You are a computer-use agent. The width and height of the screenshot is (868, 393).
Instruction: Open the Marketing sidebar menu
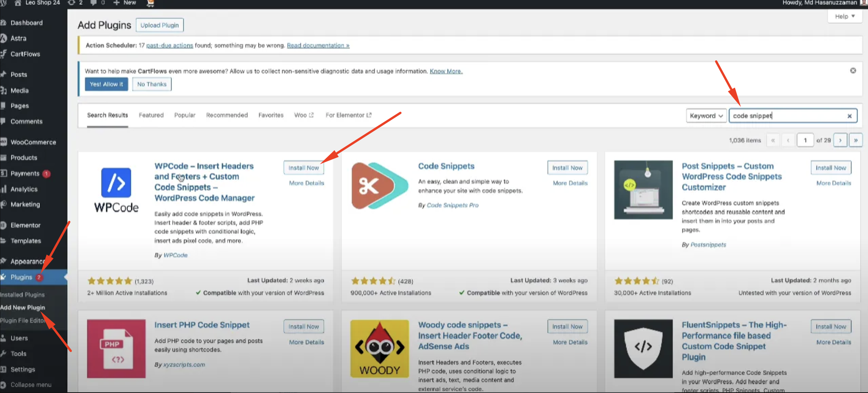coord(25,204)
